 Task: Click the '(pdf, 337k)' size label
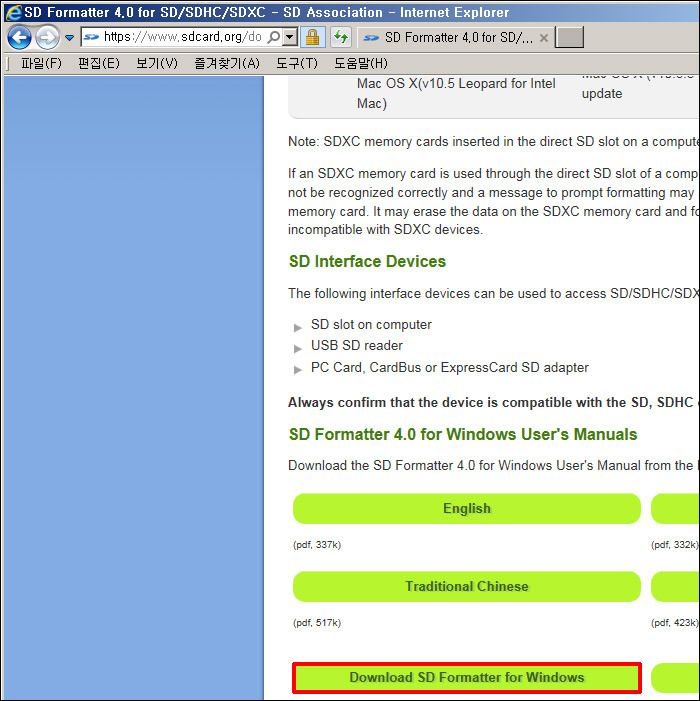coord(317,545)
